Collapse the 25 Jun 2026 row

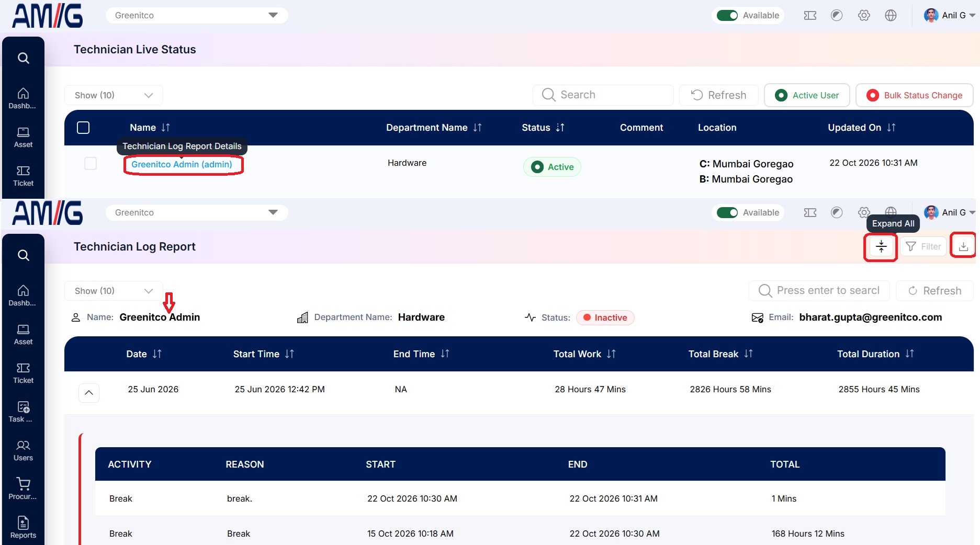(89, 393)
